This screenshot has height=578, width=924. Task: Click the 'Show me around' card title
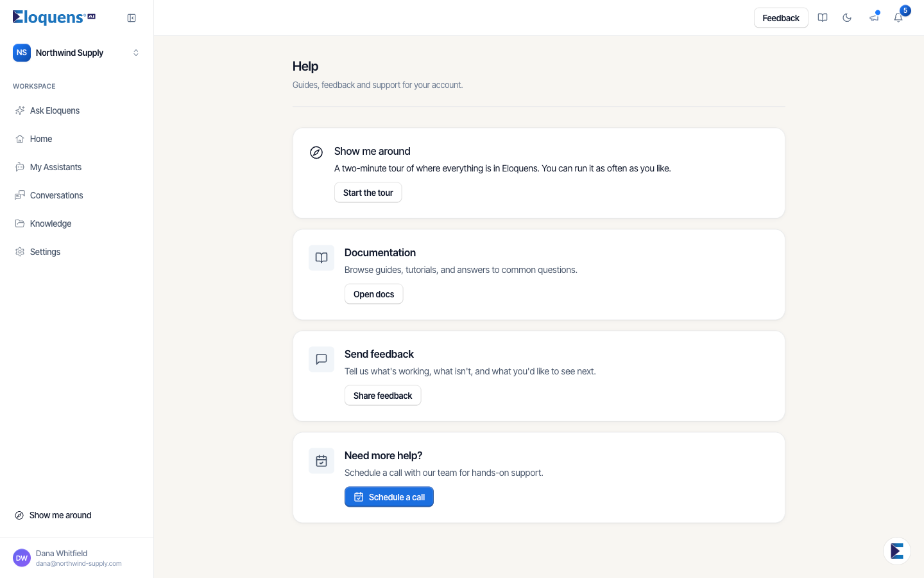[372, 151]
